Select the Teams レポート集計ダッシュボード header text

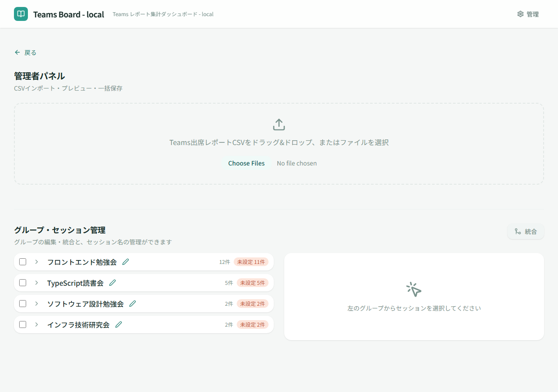tap(163, 14)
